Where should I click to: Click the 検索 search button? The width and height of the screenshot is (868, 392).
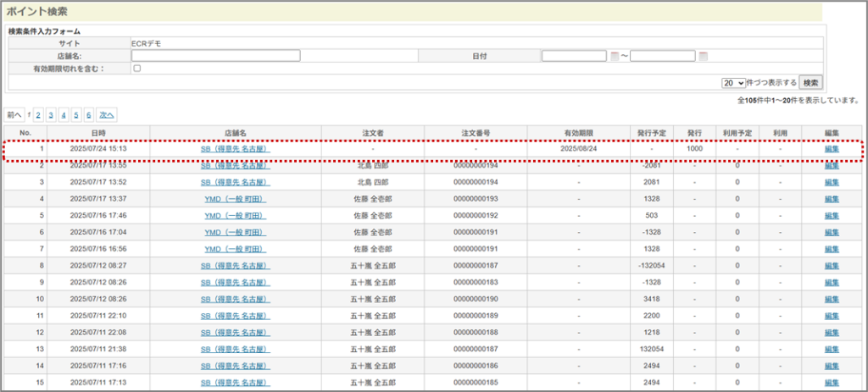(810, 83)
